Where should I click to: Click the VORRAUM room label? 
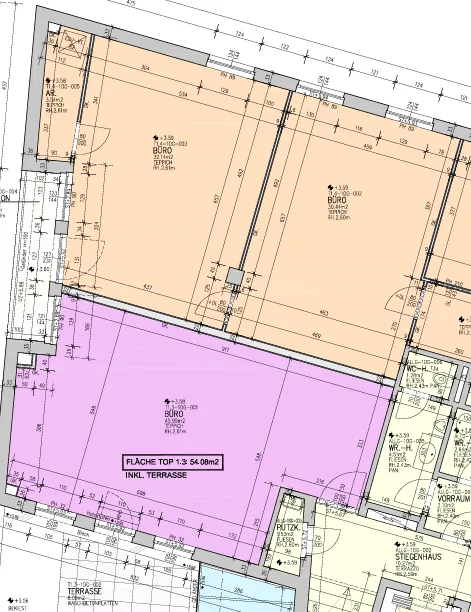(454, 499)
